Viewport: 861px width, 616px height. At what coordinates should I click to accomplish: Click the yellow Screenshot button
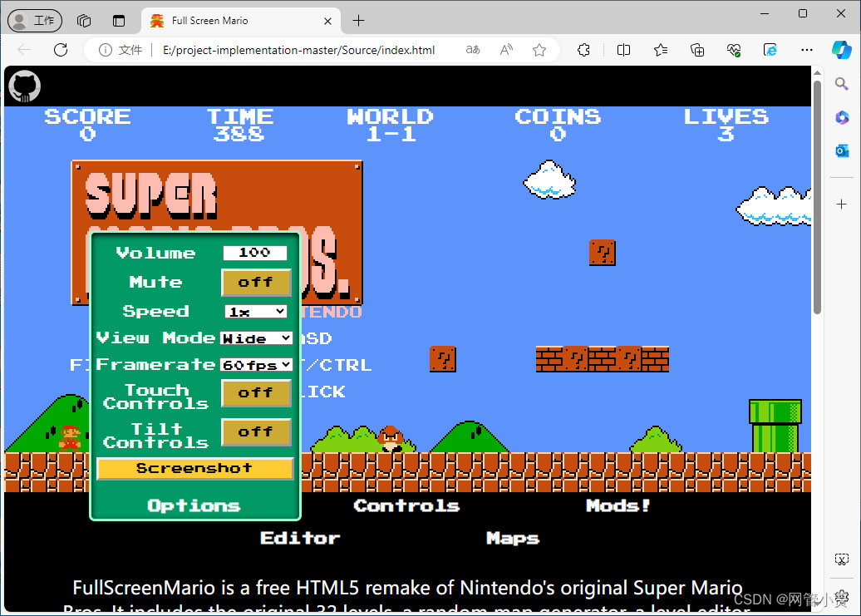pos(195,468)
